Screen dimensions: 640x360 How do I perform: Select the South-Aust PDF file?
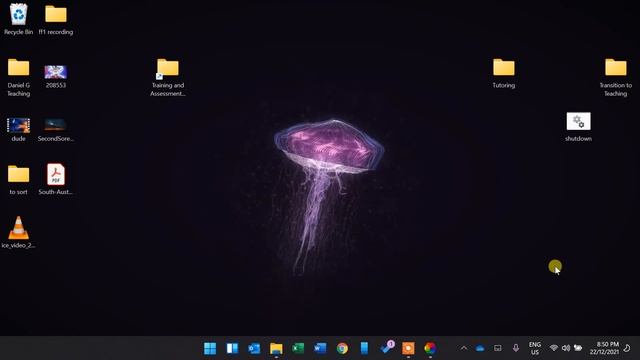point(56,179)
